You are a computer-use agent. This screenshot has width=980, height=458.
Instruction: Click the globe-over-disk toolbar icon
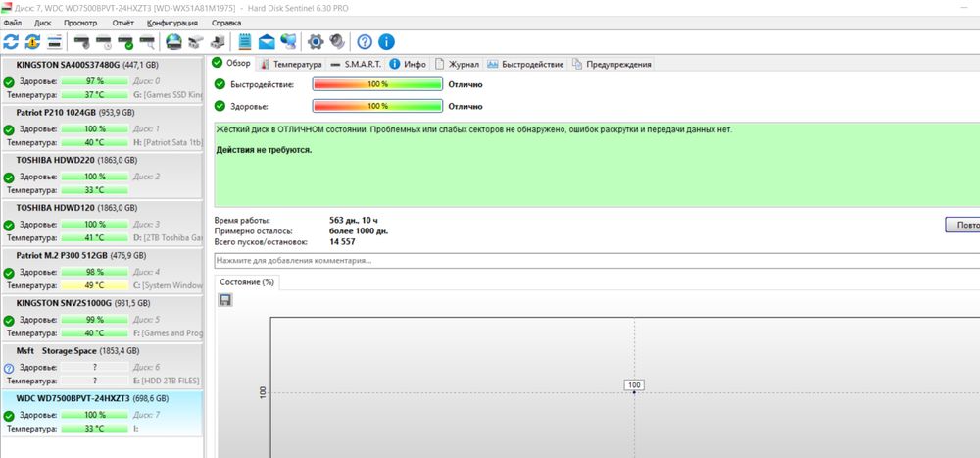tap(173, 42)
